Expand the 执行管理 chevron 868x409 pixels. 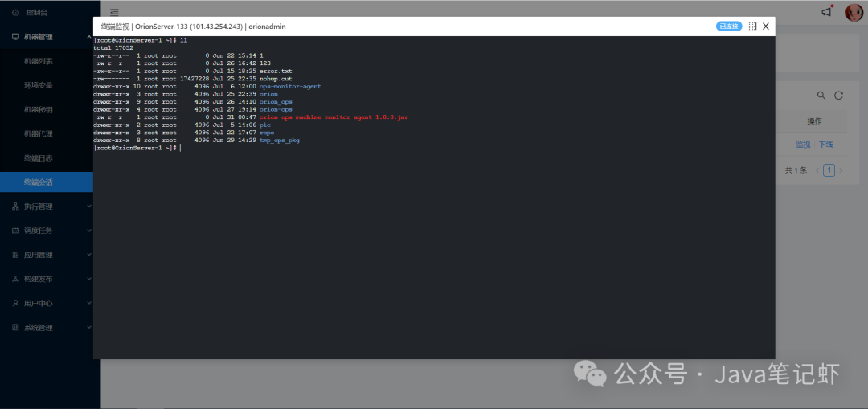tap(89, 207)
